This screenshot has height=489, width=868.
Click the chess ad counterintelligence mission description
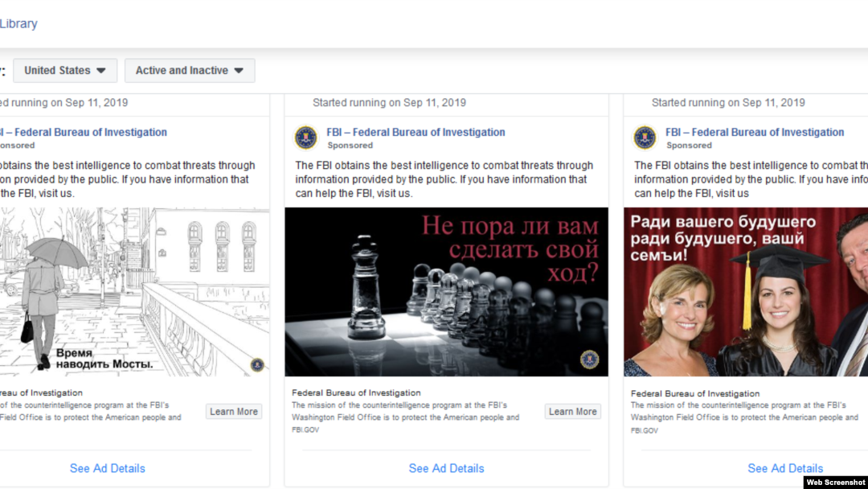coord(405,412)
